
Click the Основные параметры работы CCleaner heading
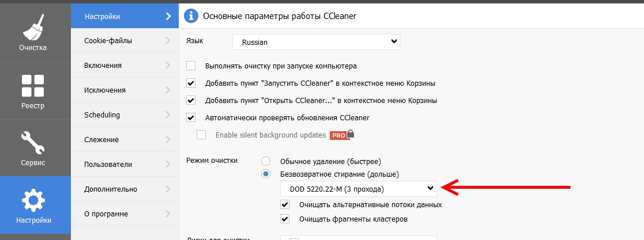point(280,17)
